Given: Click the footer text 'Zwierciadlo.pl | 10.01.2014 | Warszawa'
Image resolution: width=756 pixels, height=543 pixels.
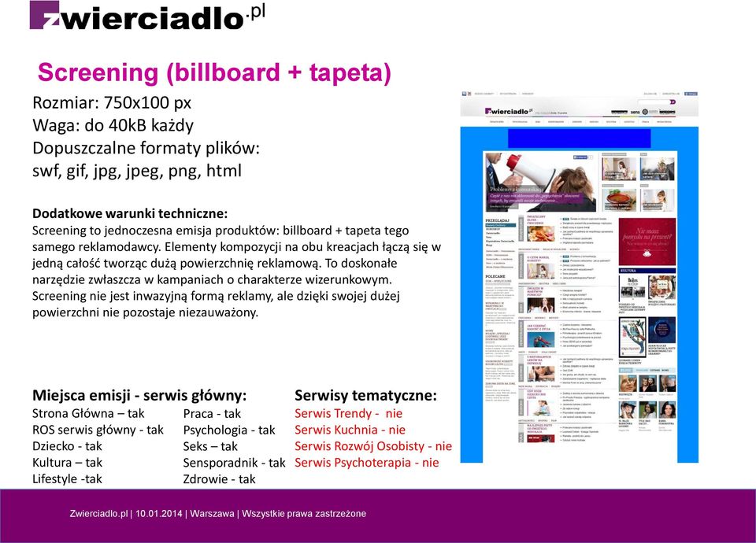Looking at the screenshot, I should click(152, 514).
